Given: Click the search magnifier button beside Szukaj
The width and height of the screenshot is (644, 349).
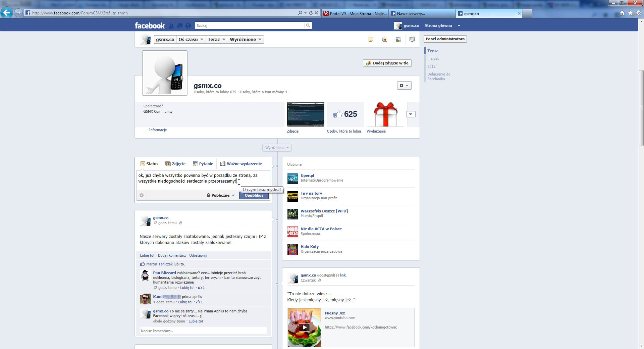Looking at the screenshot, I should coord(308,26).
